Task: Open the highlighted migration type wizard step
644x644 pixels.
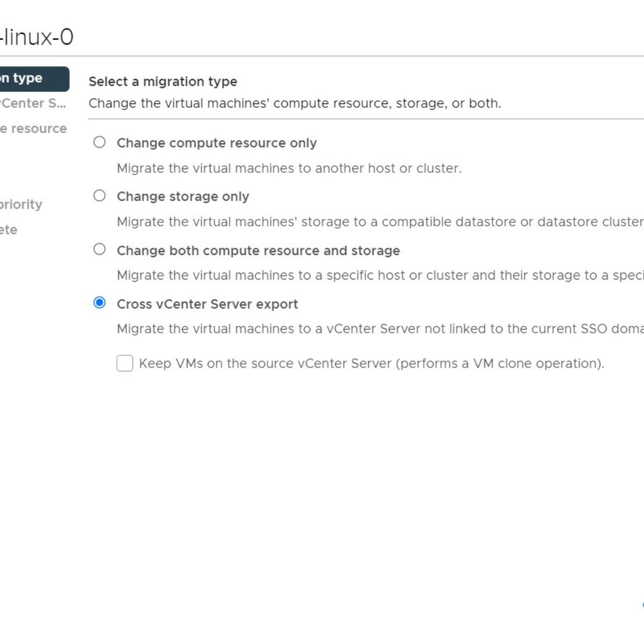Action: tap(34, 79)
